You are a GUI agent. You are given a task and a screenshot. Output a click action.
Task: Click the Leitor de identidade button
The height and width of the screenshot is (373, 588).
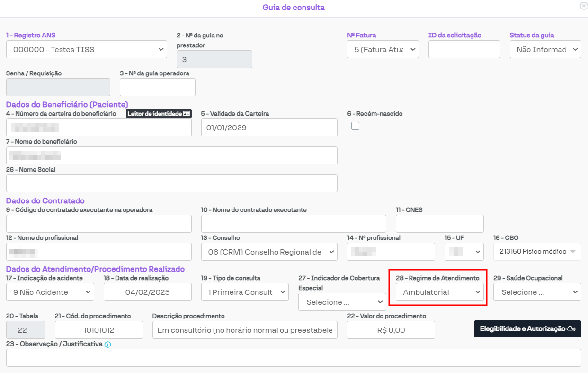(x=159, y=114)
